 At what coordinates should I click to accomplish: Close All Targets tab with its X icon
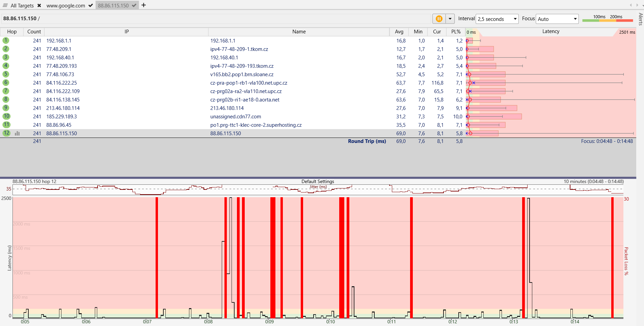pyautogui.click(x=39, y=5)
